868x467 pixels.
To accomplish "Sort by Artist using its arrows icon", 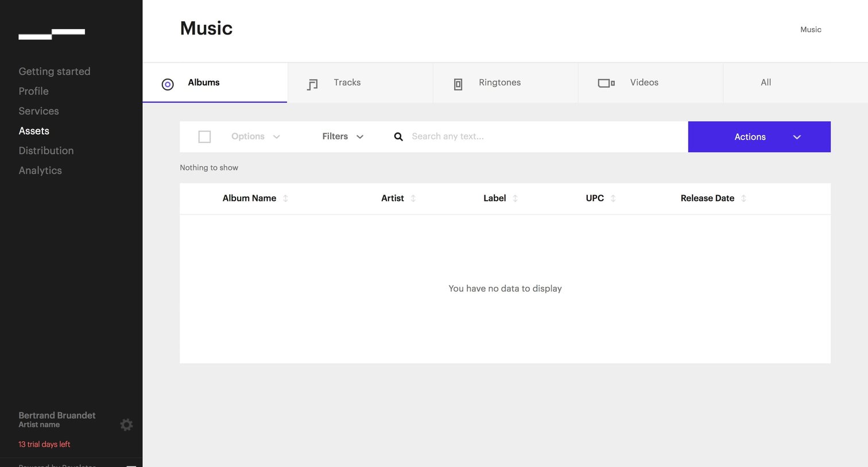I will tap(413, 199).
